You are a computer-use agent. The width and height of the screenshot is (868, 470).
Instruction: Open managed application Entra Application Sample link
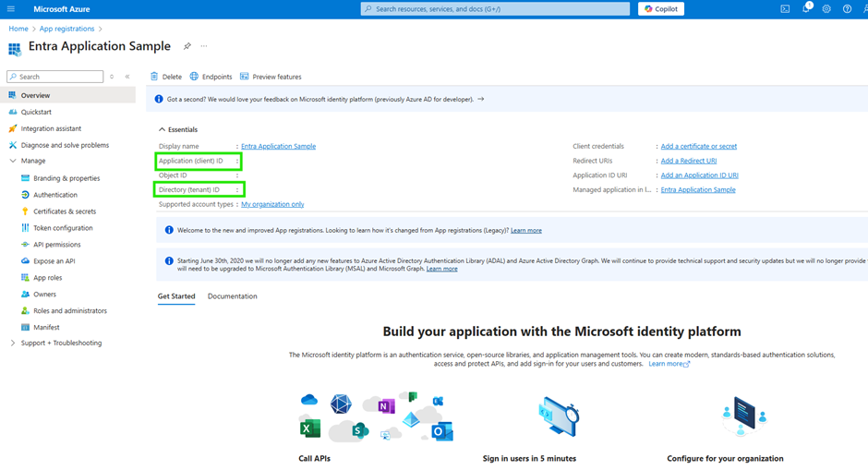coord(698,189)
